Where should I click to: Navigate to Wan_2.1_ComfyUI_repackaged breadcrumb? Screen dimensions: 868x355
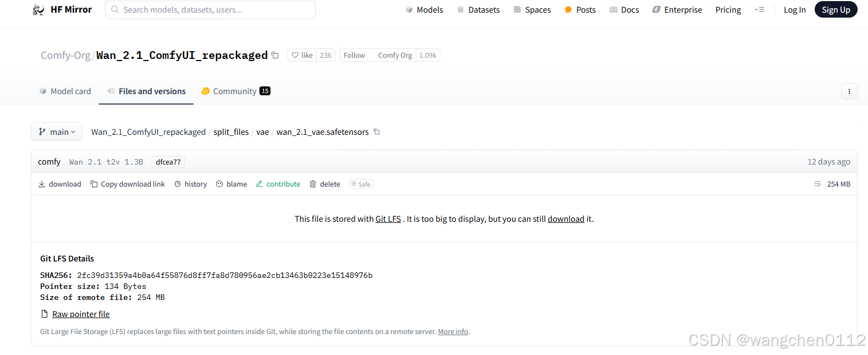(148, 132)
